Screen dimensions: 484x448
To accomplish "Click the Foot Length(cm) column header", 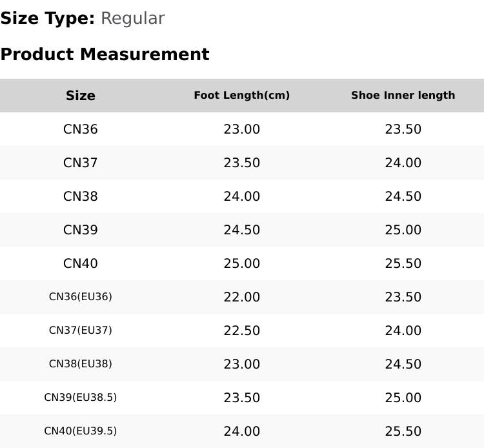I will click(x=242, y=96).
